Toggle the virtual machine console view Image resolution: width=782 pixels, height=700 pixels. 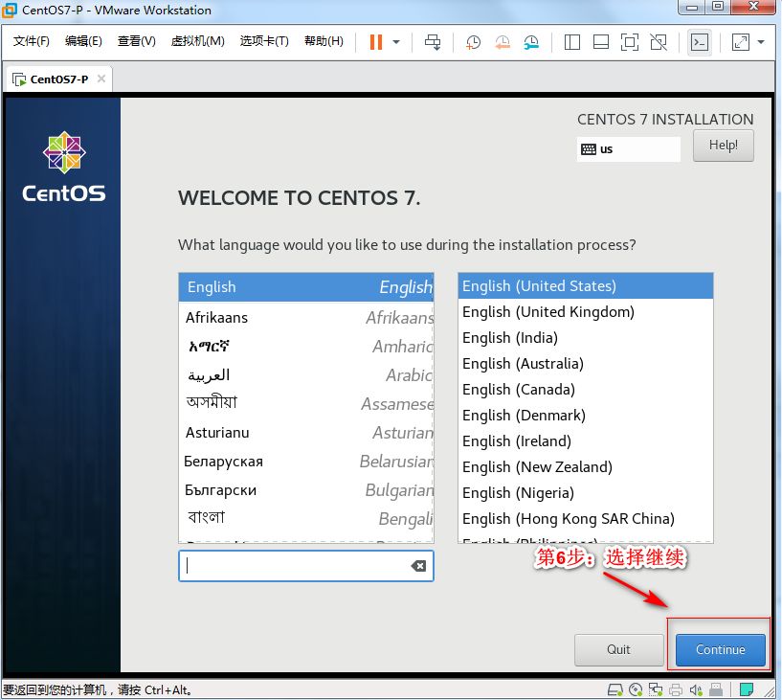point(700,42)
